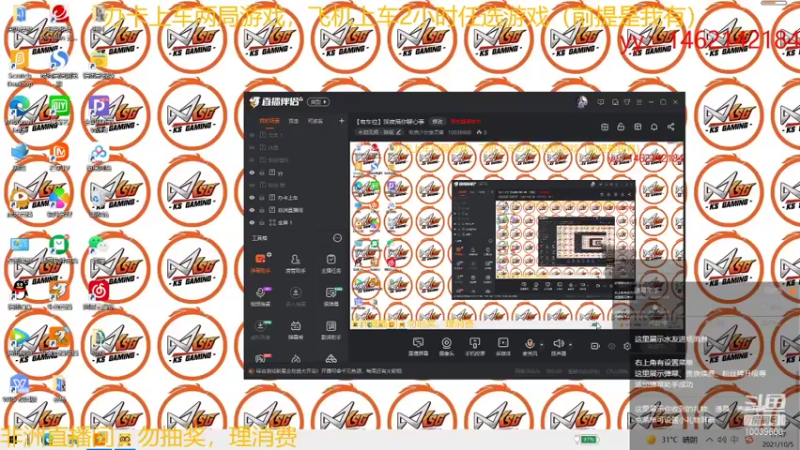Click the scrolling announcement text in the status bar

click(329, 371)
